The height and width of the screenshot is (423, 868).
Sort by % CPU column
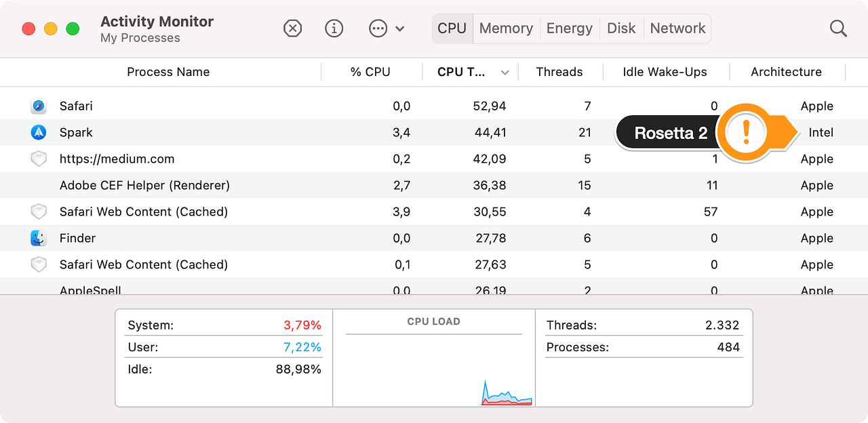370,72
